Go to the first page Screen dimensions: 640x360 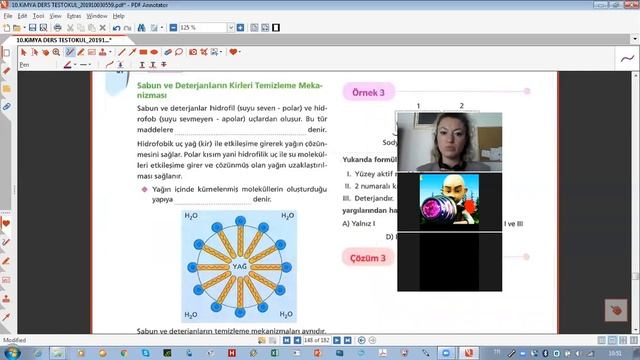pyautogui.click(x=287, y=340)
